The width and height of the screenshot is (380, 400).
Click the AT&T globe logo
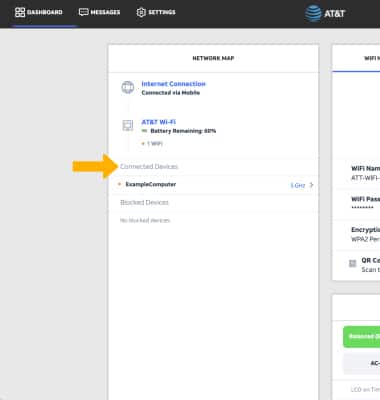pos(313,13)
